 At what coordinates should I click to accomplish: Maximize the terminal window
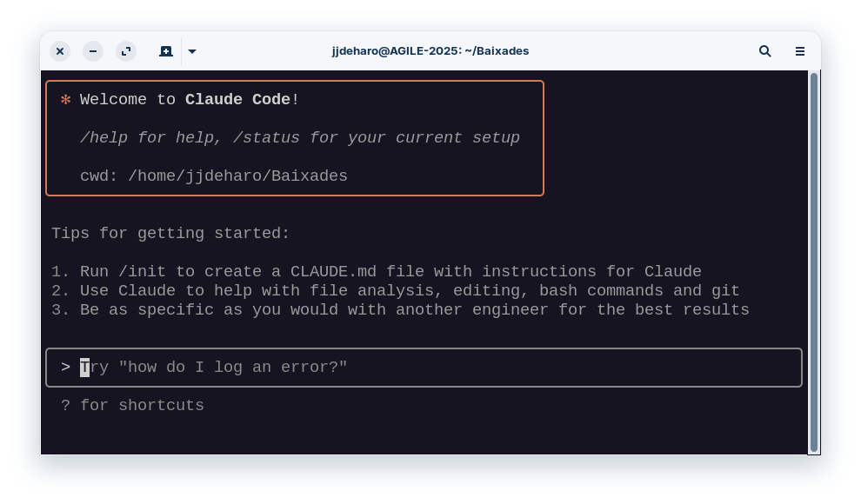[126, 51]
